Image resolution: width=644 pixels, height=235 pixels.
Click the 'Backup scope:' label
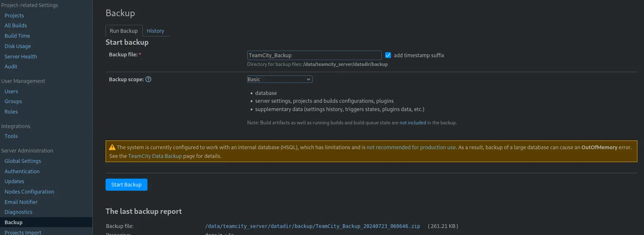click(x=126, y=79)
